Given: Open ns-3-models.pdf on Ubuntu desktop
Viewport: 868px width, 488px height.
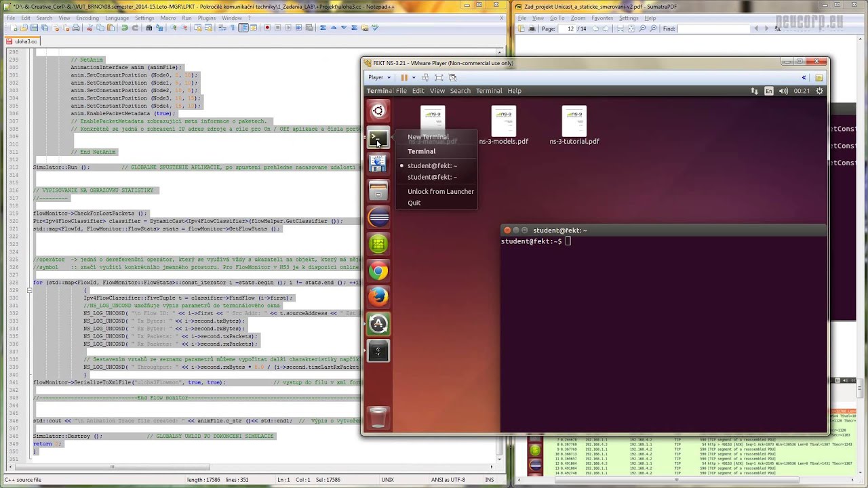Looking at the screenshot, I should (x=503, y=125).
